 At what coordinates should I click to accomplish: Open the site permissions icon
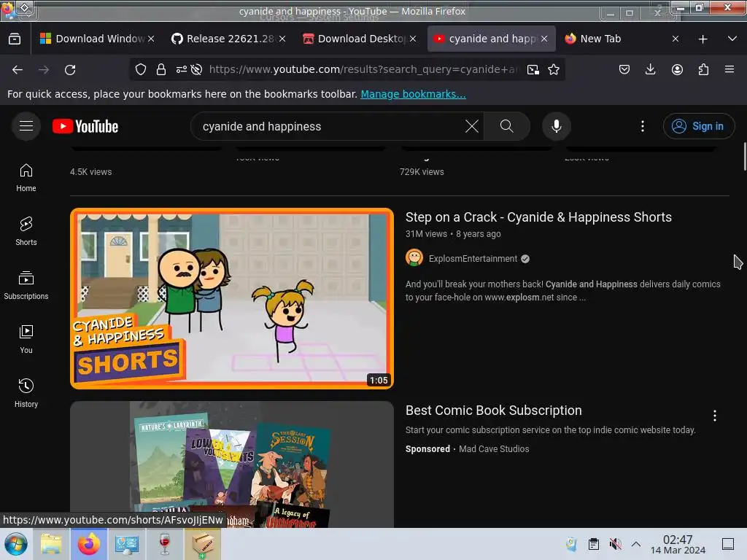click(182, 69)
